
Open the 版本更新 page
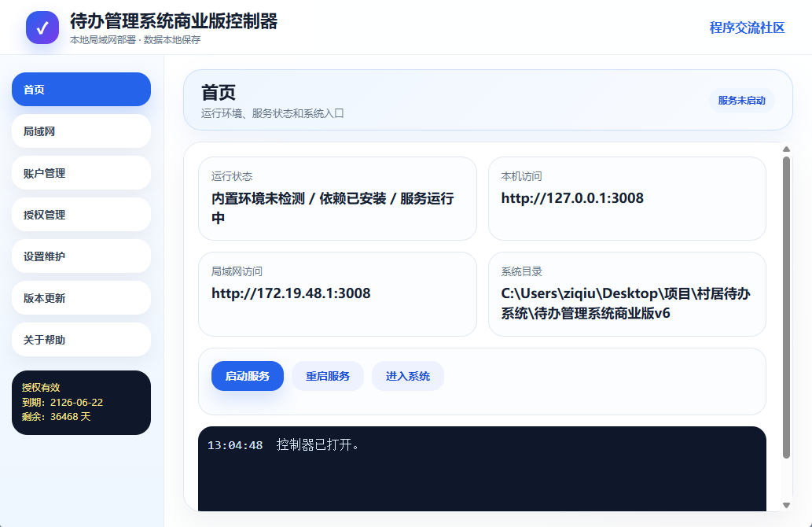[81, 298]
